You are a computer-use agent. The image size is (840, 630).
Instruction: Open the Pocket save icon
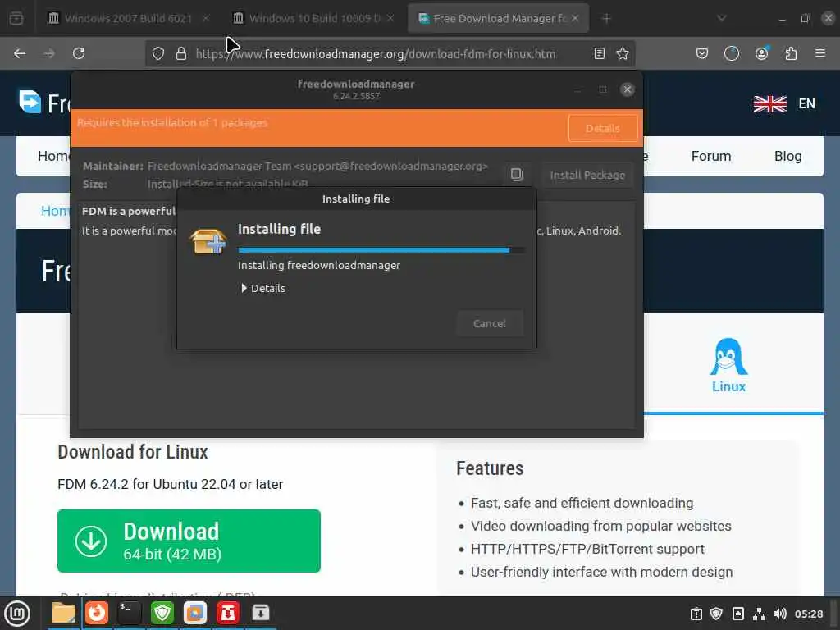click(x=702, y=53)
